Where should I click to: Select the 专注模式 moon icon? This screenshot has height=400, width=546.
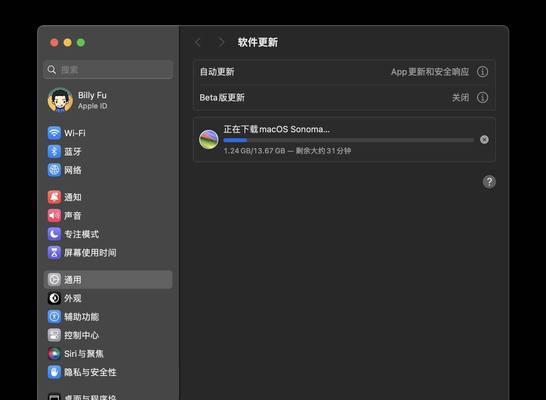(54, 234)
